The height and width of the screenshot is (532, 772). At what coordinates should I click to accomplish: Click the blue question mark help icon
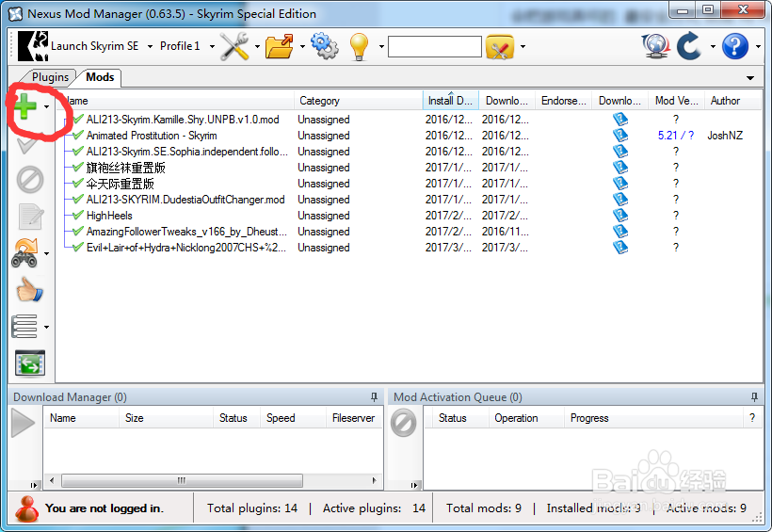(735, 46)
